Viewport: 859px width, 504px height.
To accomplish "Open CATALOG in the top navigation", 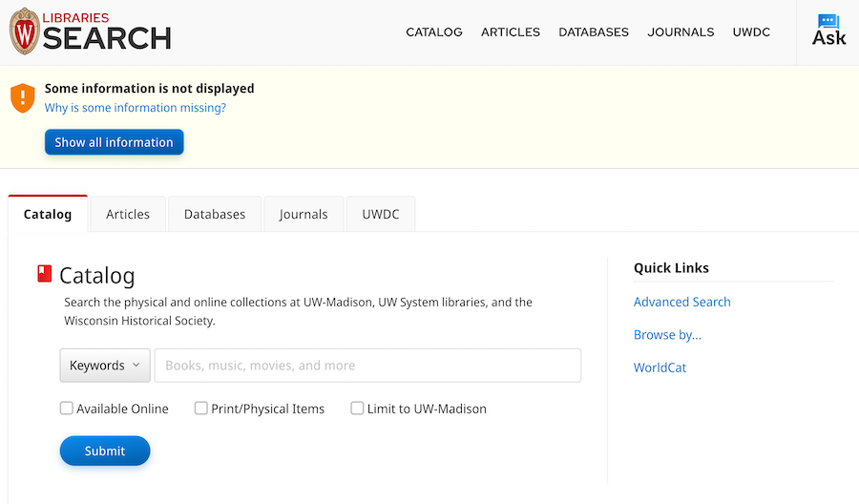I will pyautogui.click(x=434, y=32).
